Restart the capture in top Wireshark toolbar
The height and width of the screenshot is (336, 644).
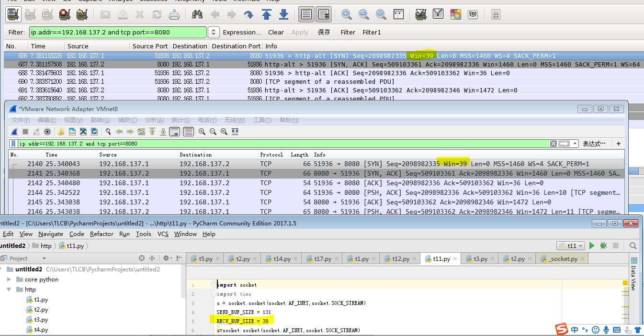(82, 14)
